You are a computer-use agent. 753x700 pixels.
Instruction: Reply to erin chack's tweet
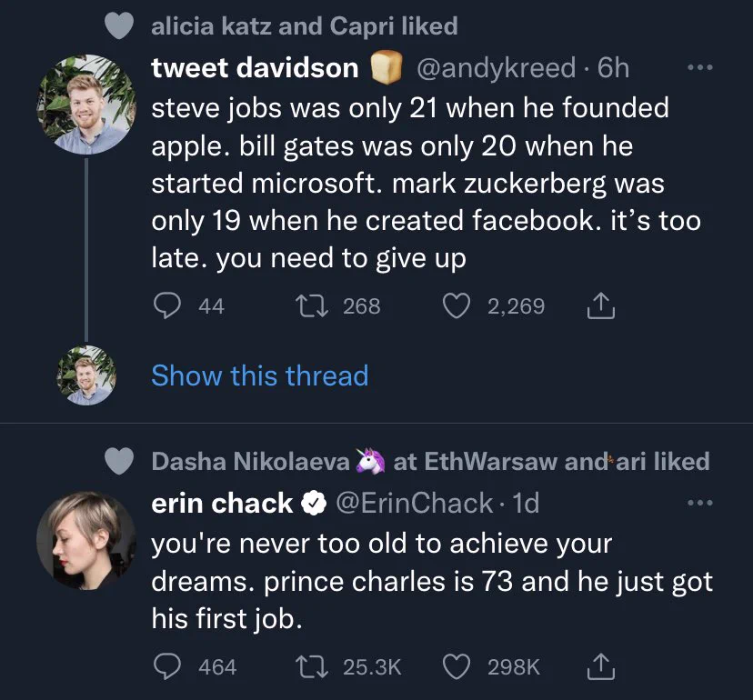click(166, 666)
